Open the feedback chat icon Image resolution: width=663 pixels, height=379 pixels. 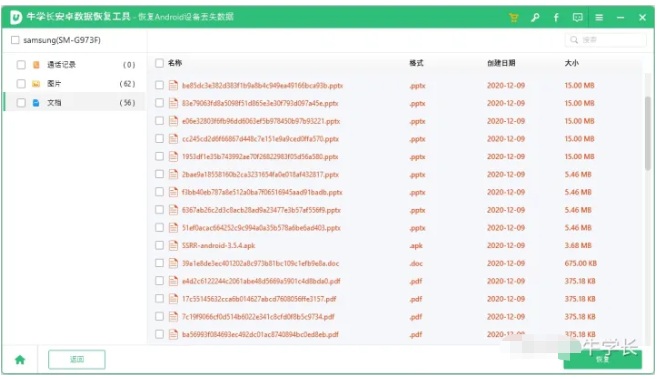pyautogui.click(x=578, y=17)
